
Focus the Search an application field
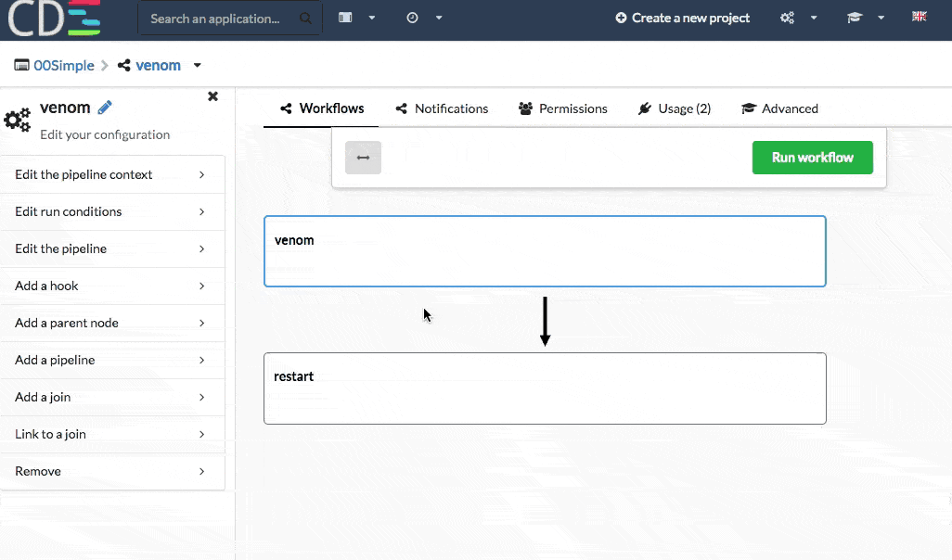click(x=229, y=19)
